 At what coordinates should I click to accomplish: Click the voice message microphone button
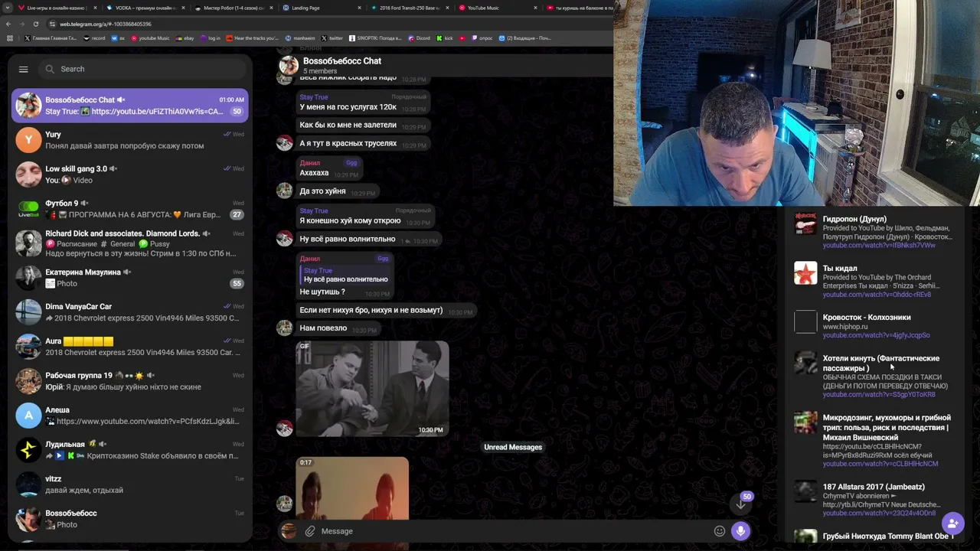tap(740, 531)
